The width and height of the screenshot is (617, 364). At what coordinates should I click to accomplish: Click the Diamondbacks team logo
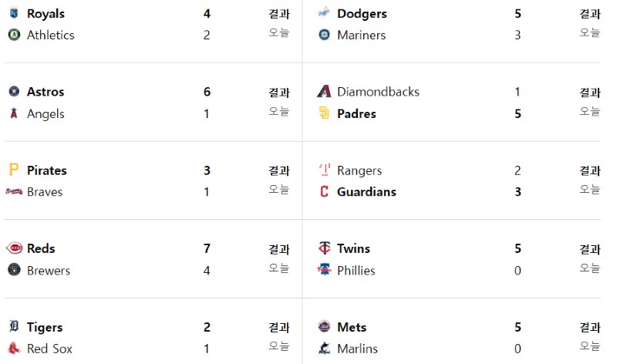pos(324,91)
